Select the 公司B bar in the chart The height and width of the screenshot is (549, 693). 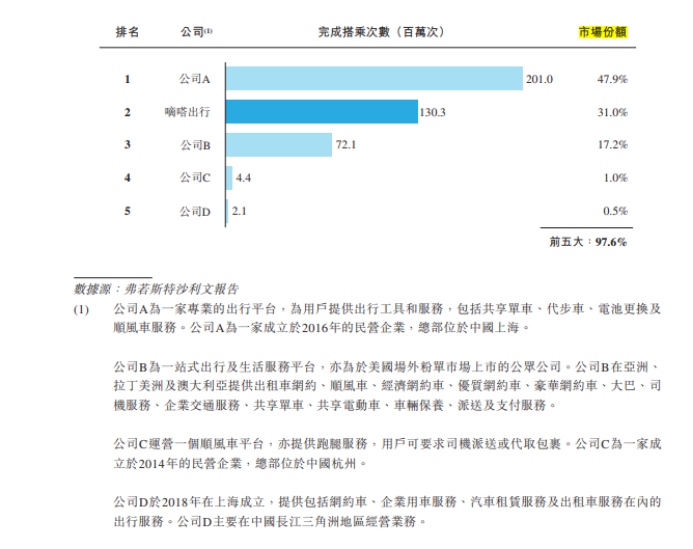(x=278, y=145)
